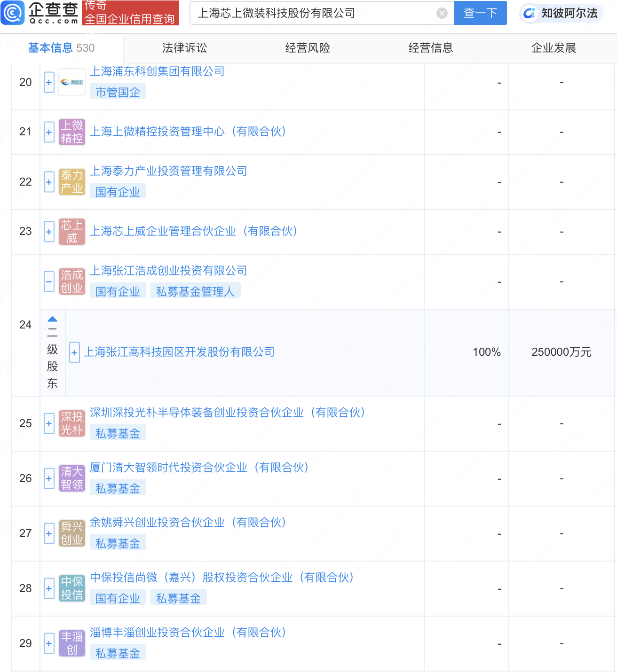Open 上海浦东科创集团有限公司 link

tap(157, 71)
